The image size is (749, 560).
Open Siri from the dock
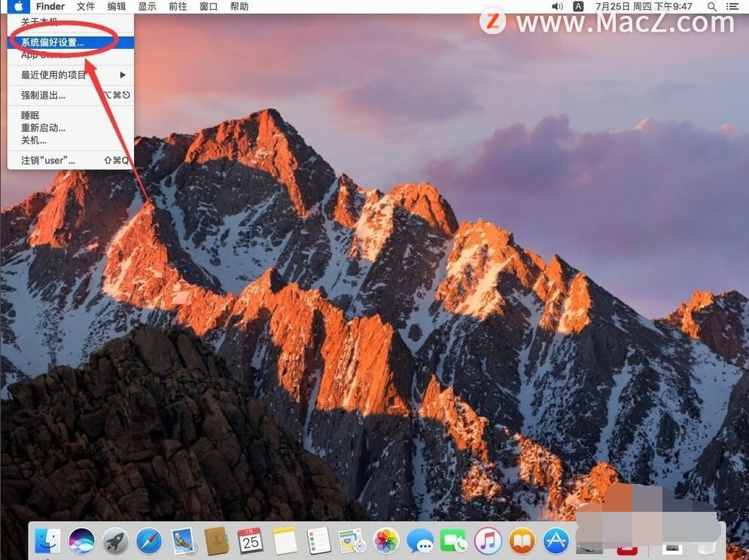click(x=81, y=540)
